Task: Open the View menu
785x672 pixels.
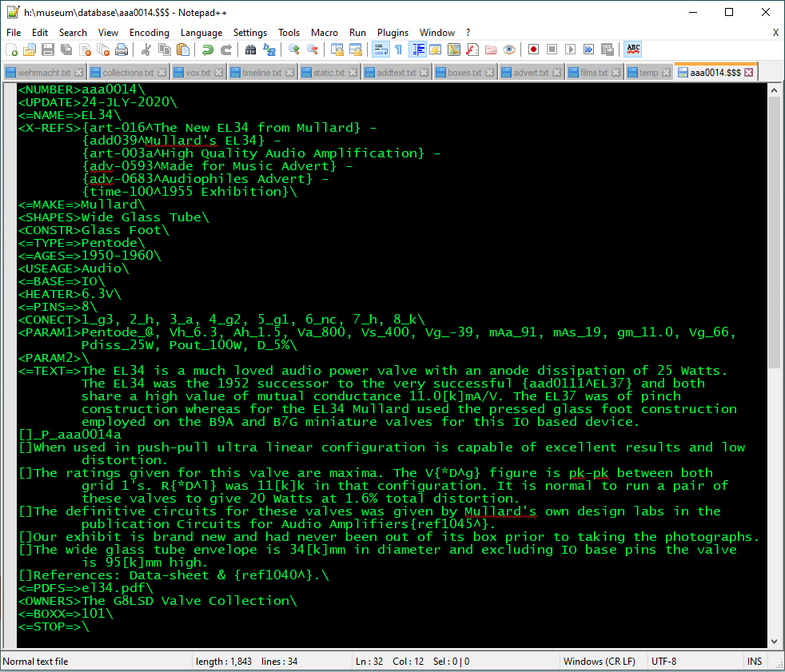Action: [x=108, y=33]
